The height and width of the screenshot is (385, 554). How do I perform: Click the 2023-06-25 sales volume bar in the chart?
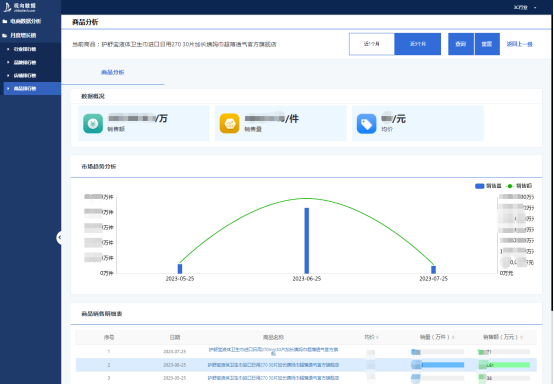307,241
